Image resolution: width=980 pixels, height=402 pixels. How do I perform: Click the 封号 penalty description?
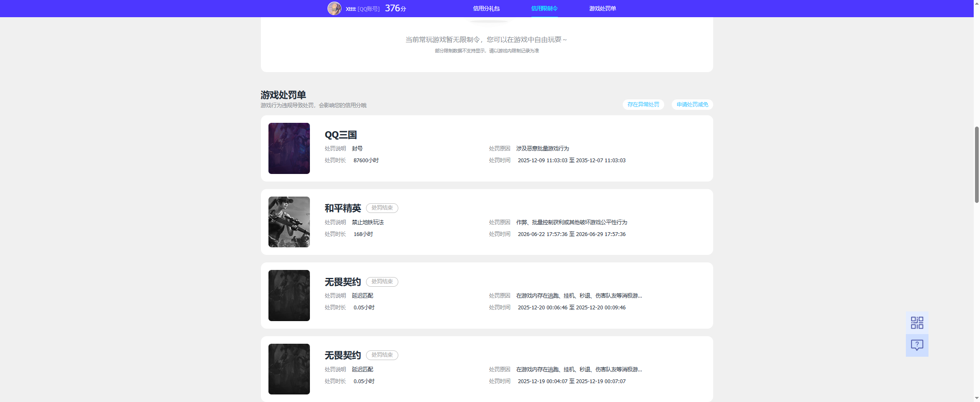point(357,148)
